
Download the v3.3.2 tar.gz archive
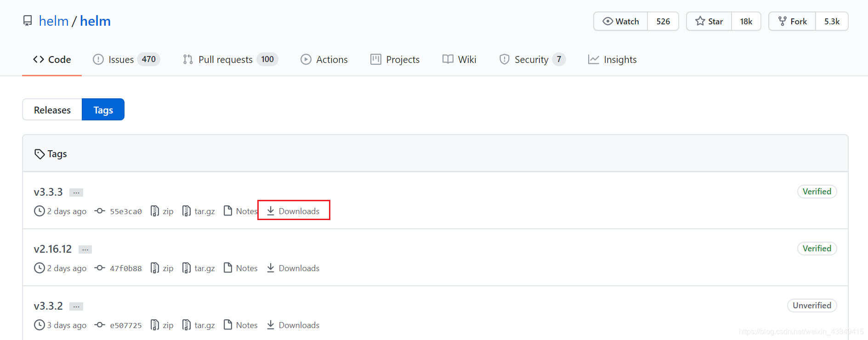[x=199, y=325]
